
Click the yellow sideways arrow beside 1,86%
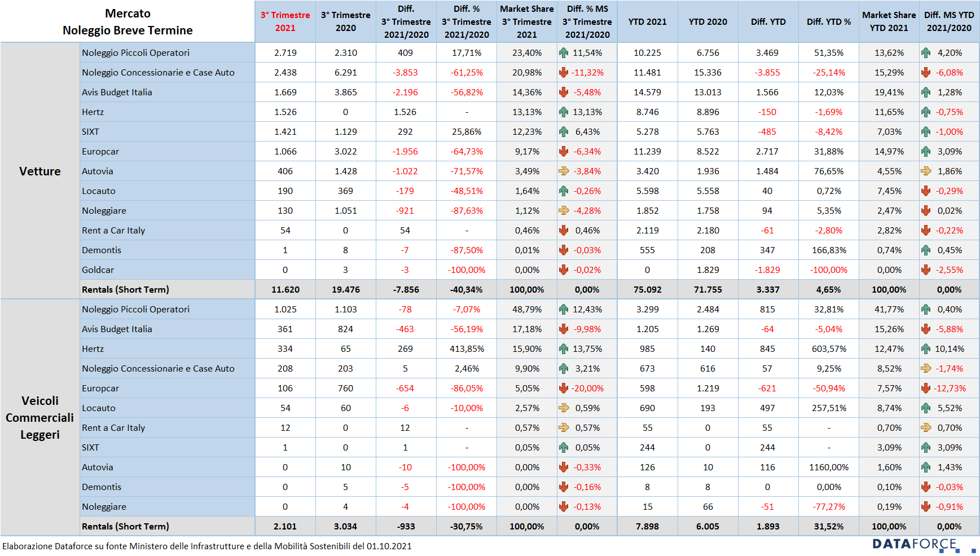tap(925, 171)
